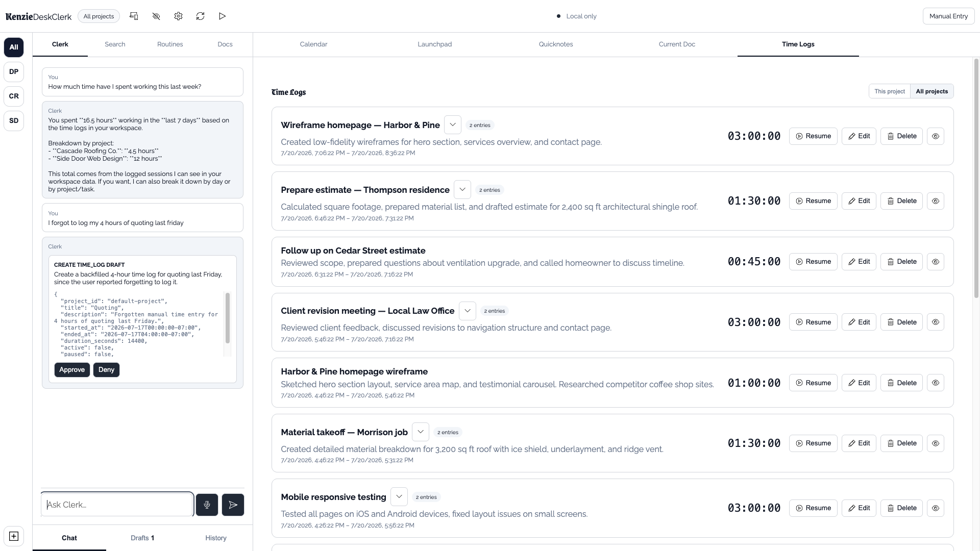Image resolution: width=980 pixels, height=551 pixels.
Task: Open the Quicknotes tab
Action: coord(556,44)
